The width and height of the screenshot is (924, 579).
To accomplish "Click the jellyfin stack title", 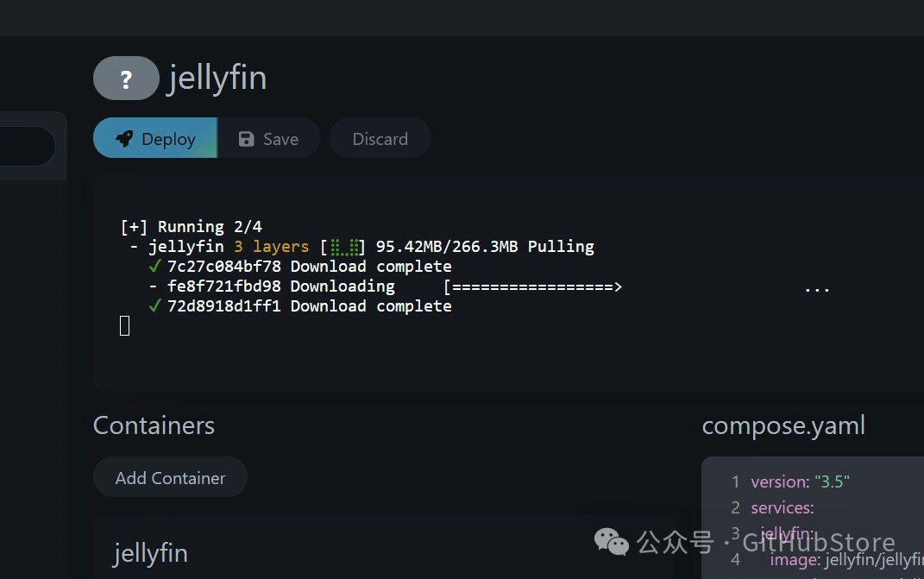I will coord(217,79).
